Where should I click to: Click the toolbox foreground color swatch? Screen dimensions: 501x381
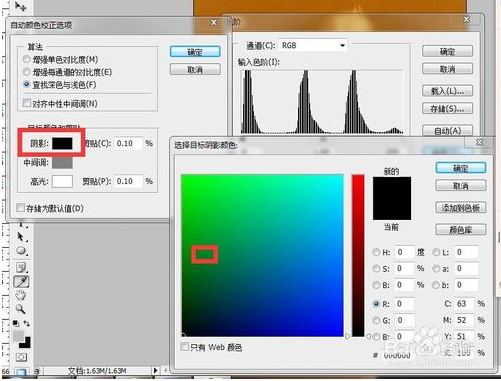pyautogui.click(x=18, y=336)
